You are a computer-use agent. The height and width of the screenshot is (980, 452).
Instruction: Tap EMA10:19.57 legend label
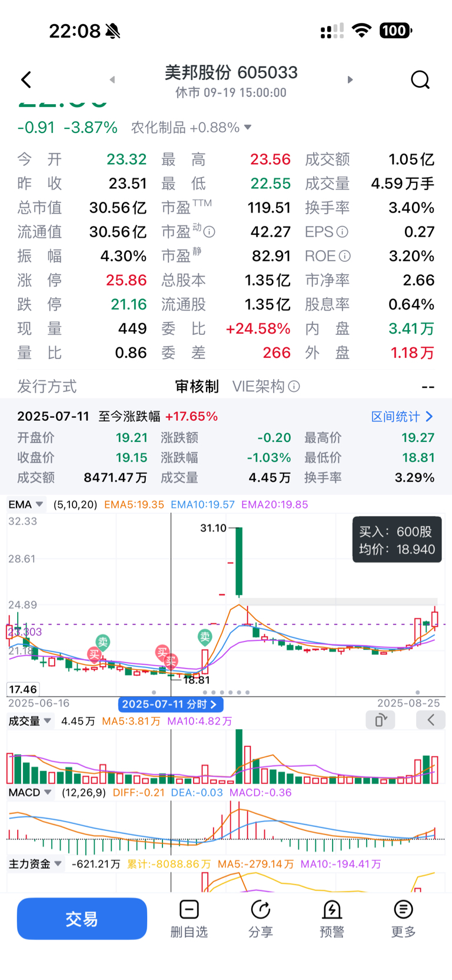pos(202,504)
